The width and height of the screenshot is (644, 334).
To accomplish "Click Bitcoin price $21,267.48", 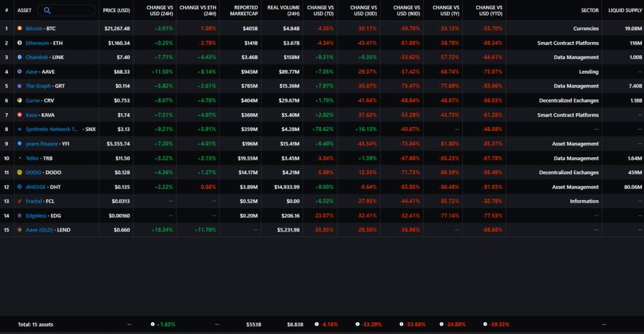I will pos(117,28).
